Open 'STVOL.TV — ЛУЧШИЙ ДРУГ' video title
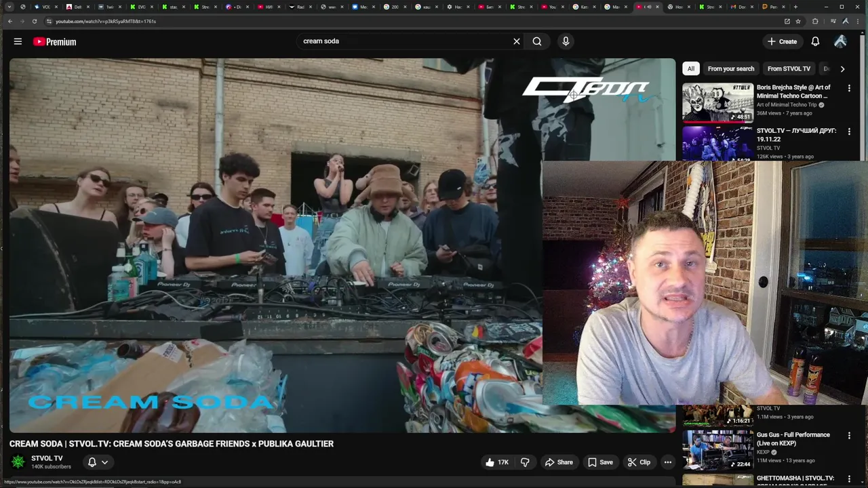 tap(796, 134)
